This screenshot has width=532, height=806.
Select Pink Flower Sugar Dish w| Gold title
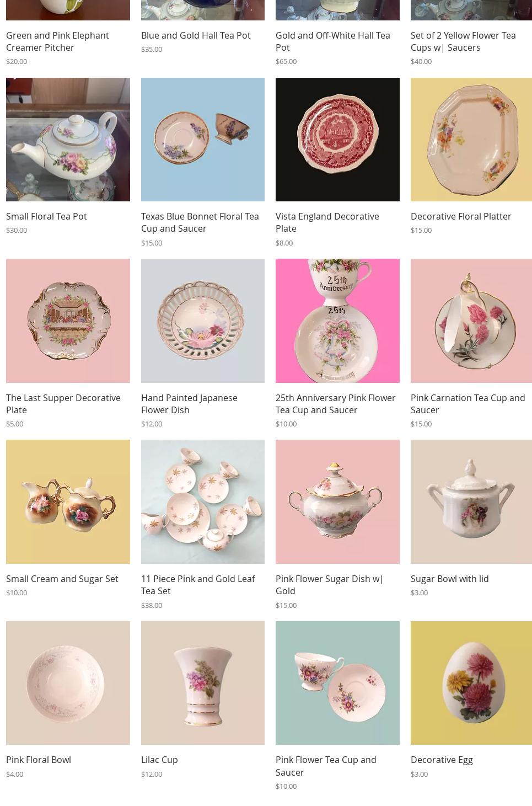coord(330,585)
